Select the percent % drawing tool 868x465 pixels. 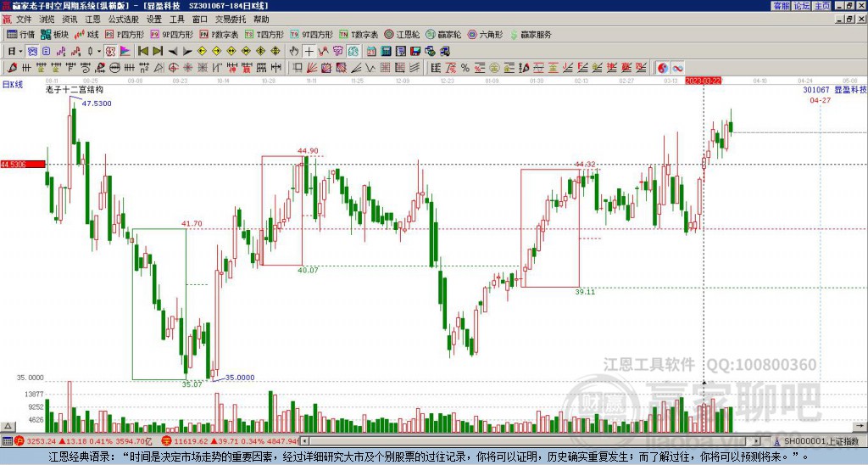coord(465,68)
